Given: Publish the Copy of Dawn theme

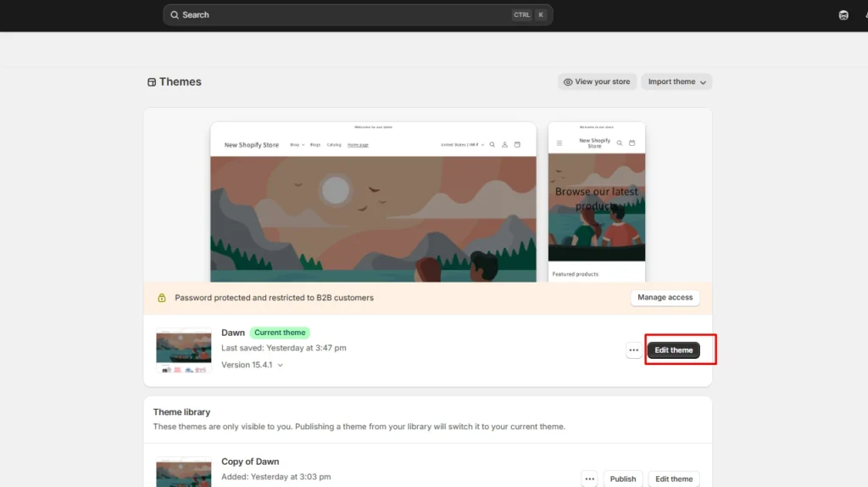Looking at the screenshot, I should pos(623,479).
